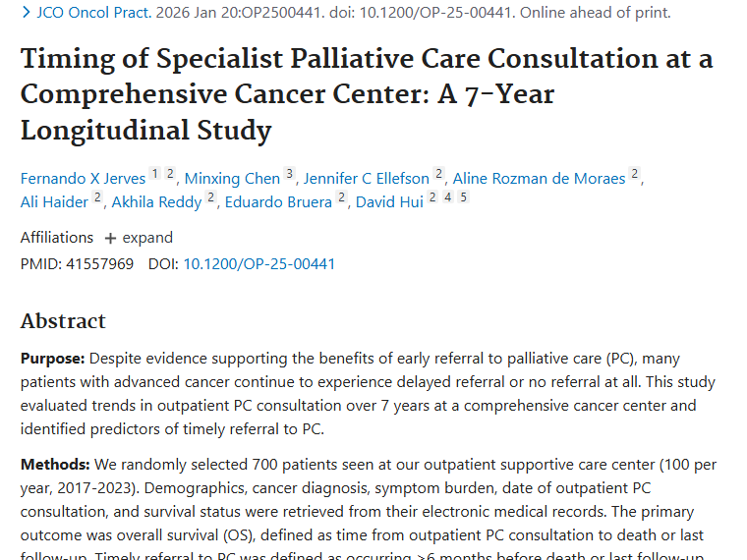
Task: Click the chevron icon before JCO Oncol Pract
Action: 27,13
